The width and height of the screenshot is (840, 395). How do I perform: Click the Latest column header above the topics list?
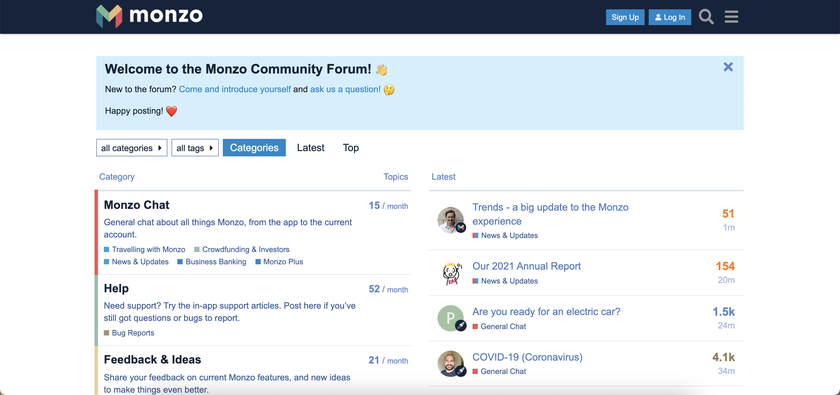(x=444, y=177)
